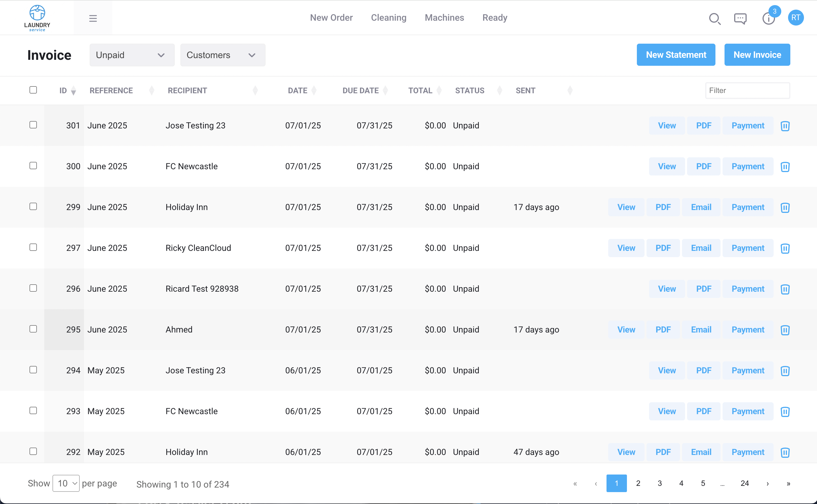Image resolution: width=817 pixels, height=504 pixels.
Task: Open the Unpaid status filter dropdown
Action: 132,55
